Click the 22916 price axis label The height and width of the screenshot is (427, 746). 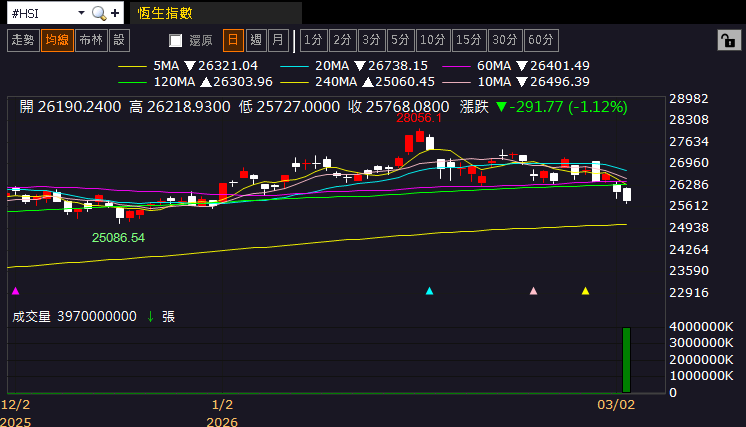[689, 292]
